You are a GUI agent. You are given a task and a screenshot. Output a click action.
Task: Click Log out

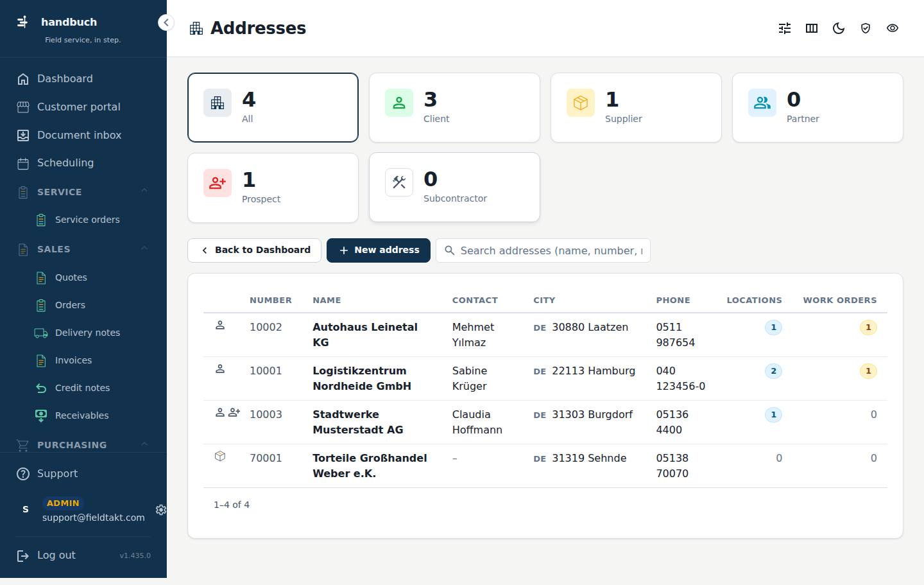tap(56, 555)
